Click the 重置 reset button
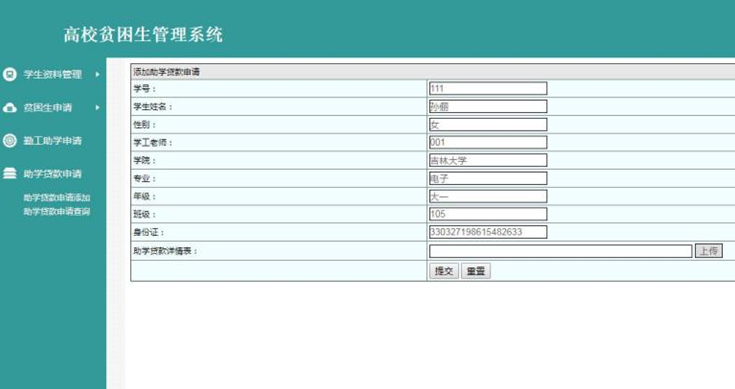Viewport: 735px width, 389px height. pos(476,271)
